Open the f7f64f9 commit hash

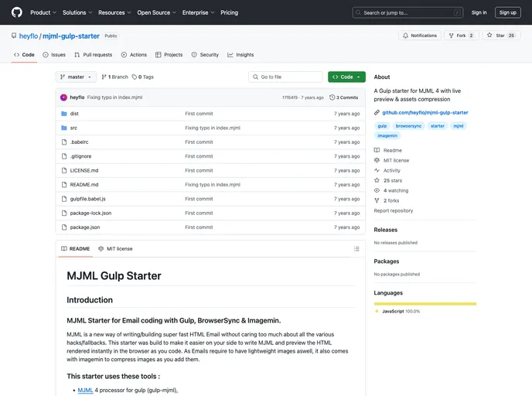290,97
